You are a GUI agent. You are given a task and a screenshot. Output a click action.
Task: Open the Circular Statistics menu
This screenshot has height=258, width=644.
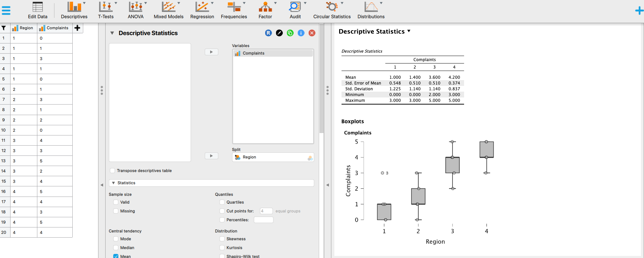click(x=332, y=11)
